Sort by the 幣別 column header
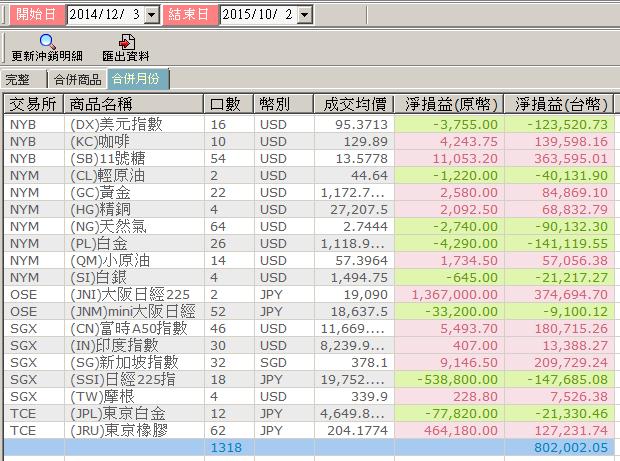The height and width of the screenshot is (461, 620). tap(283, 104)
